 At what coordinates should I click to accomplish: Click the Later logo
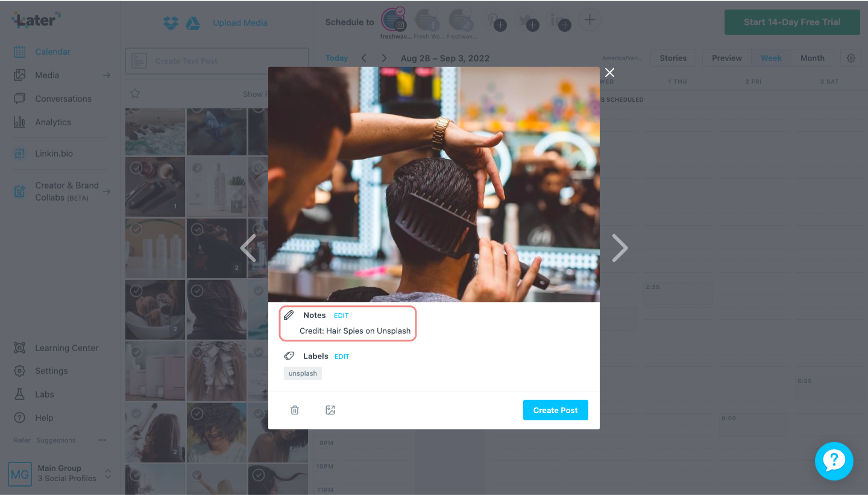36,20
